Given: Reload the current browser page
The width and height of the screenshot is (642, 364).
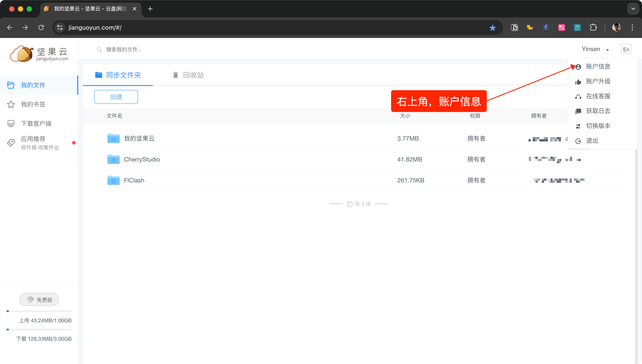Looking at the screenshot, I should (41, 27).
